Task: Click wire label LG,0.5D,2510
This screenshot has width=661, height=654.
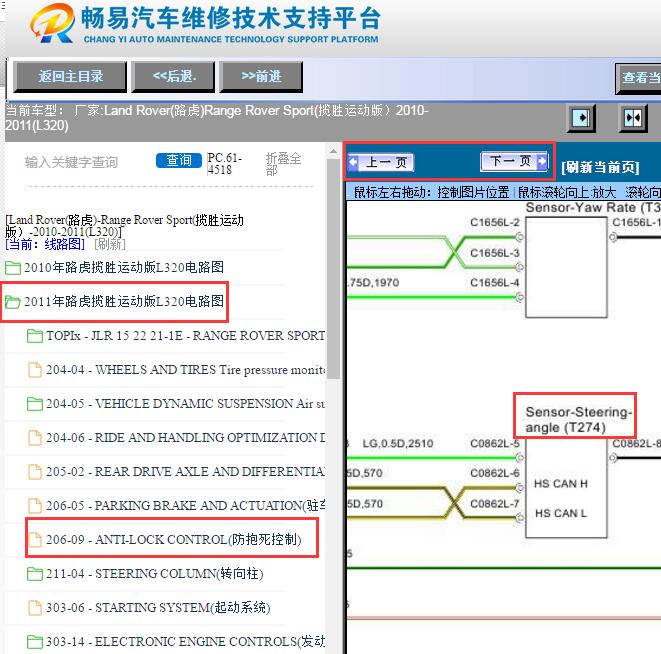Action: 398,443
